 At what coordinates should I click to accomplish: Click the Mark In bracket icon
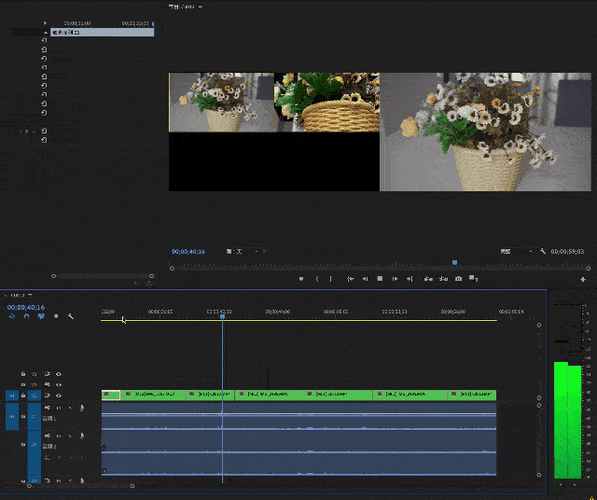tap(317, 279)
